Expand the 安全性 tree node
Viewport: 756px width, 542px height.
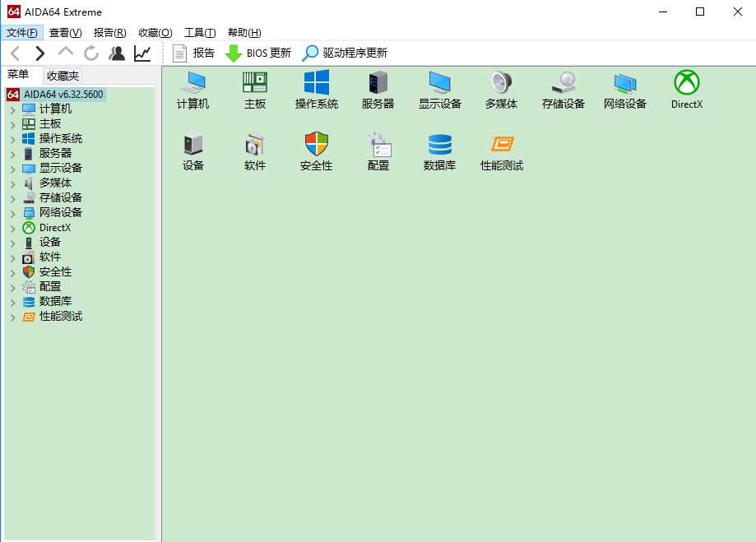[13, 273]
